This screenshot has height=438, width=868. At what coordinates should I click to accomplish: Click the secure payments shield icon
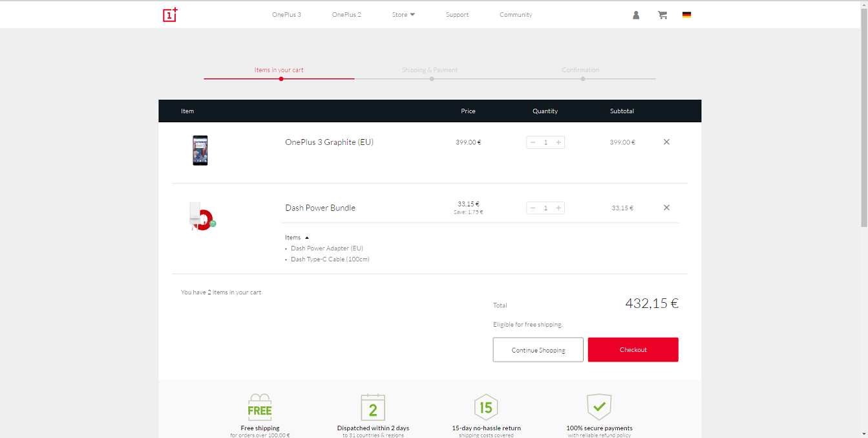pos(599,407)
